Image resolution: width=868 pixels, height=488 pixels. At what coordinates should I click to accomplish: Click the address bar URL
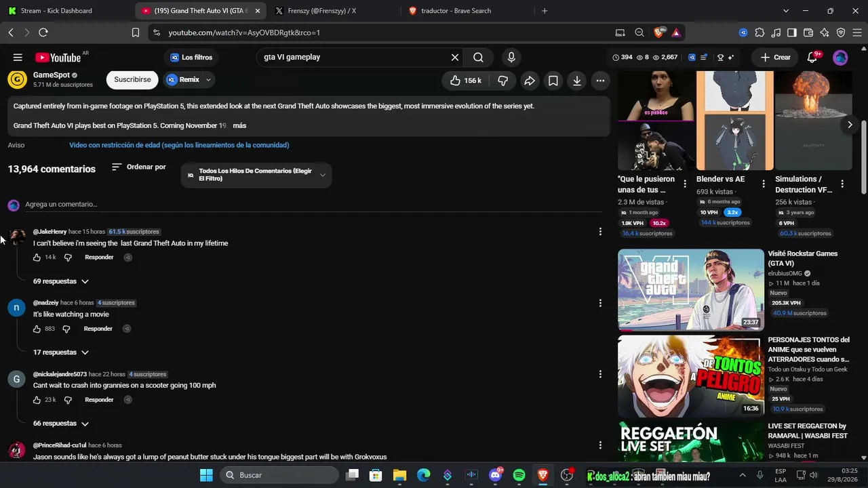coord(244,33)
